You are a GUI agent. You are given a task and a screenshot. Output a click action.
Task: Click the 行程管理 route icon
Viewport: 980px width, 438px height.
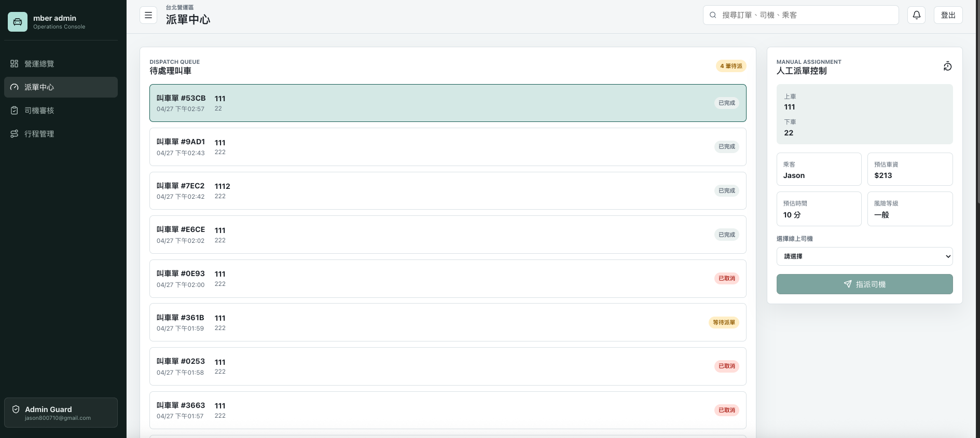coord(15,134)
